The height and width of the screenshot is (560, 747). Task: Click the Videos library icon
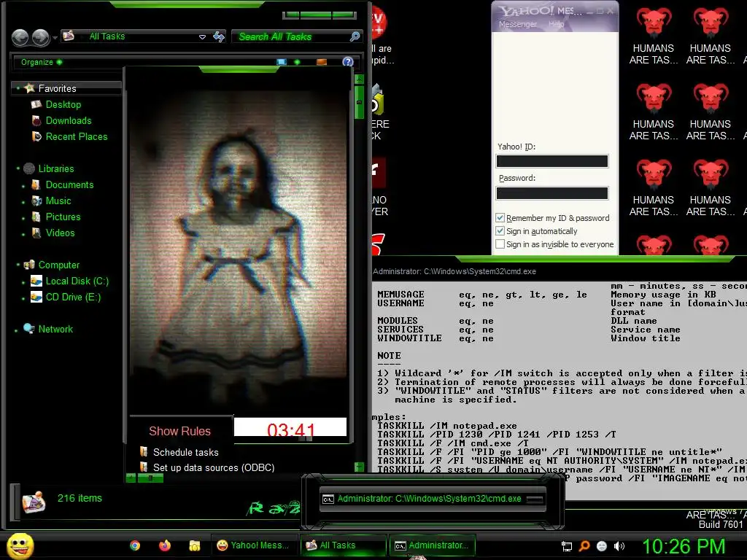36,233
